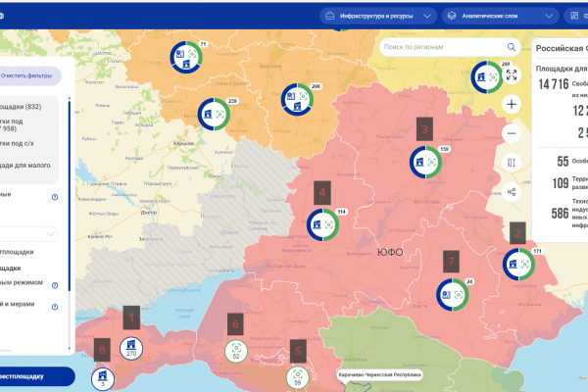Select the filter ending in 958)

pos(12,124)
